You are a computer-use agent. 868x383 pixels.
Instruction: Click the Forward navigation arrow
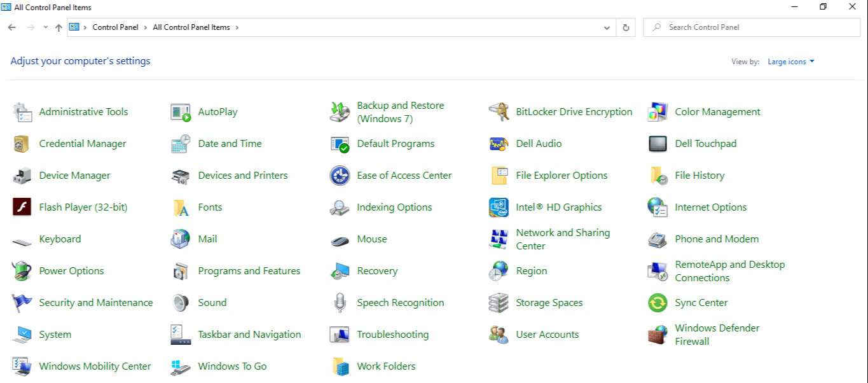[30, 27]
